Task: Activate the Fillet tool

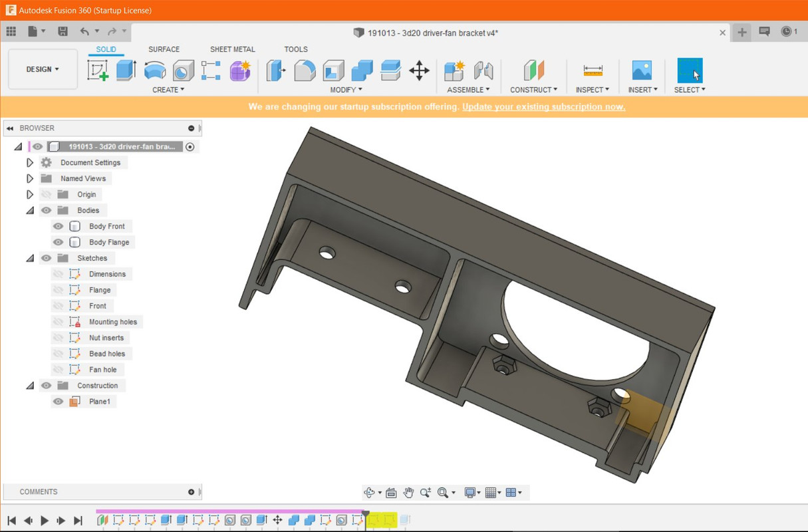Action: [x=305, y=70]
